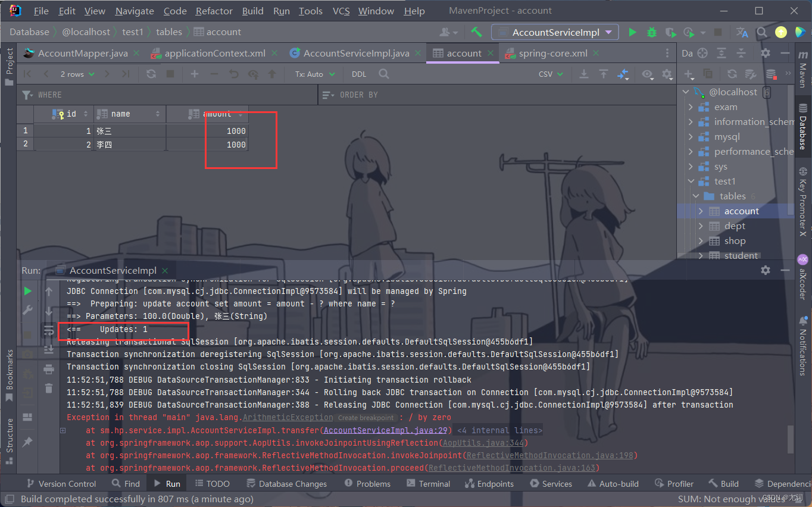Open Search Everywhere magnifier in top toolbar
The image size is (812, 507).
(x=761, y=32)
